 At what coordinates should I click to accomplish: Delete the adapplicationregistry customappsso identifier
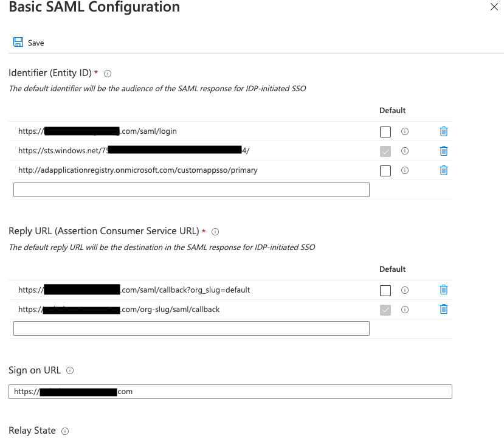(x=444, y=170)
